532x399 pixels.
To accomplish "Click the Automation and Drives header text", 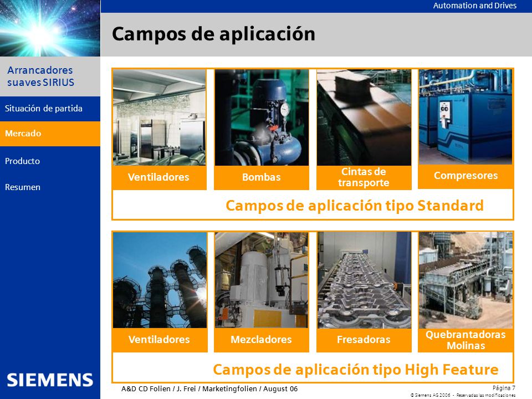I will (x=475, y=6).
